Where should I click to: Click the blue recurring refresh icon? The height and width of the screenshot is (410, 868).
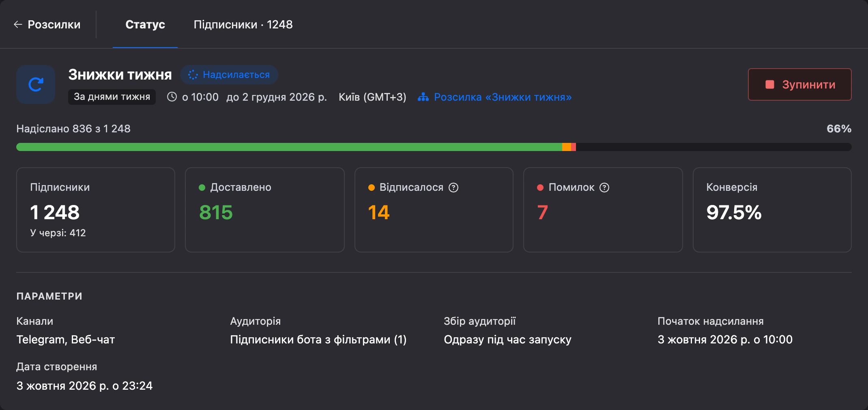tap(36, 84)
